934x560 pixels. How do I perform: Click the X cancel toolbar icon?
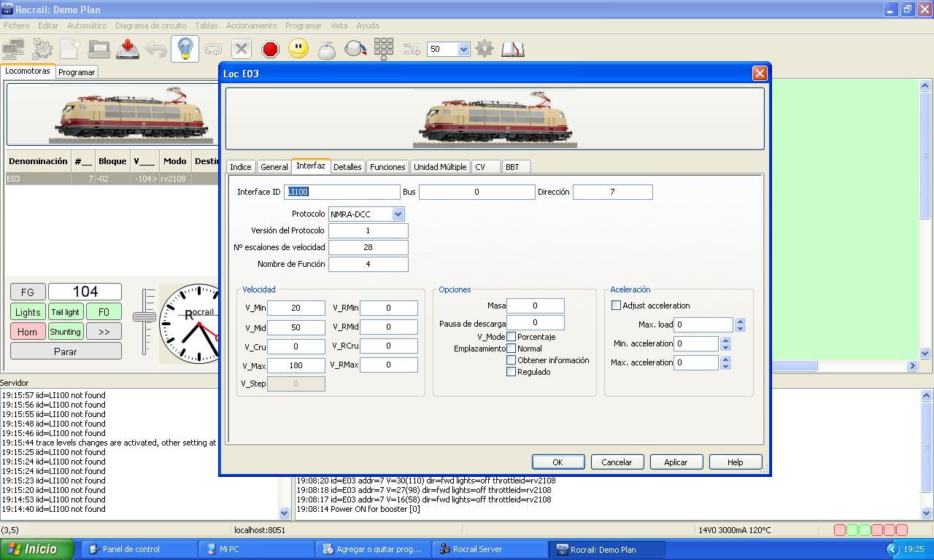pyautogui.click(x=242, y=49)
